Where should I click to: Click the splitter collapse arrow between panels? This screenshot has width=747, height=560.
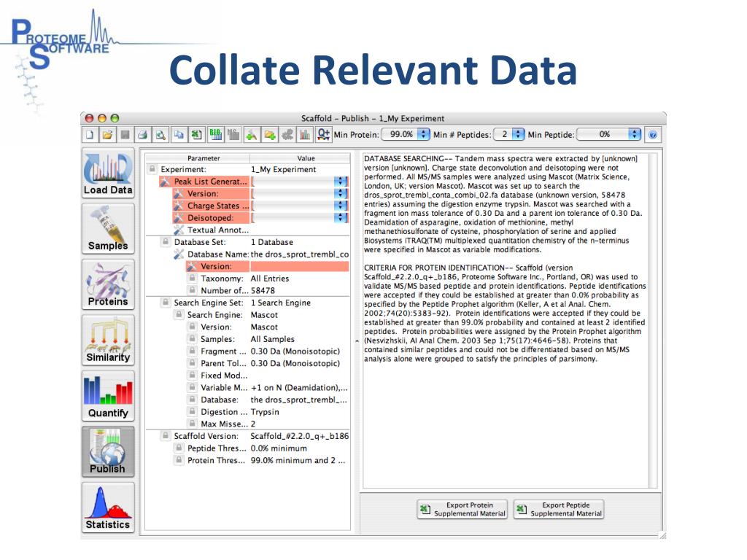357,341
